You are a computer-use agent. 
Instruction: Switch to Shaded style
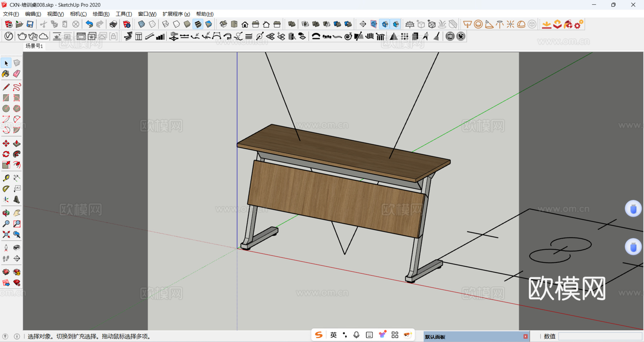tap(187, 24)
